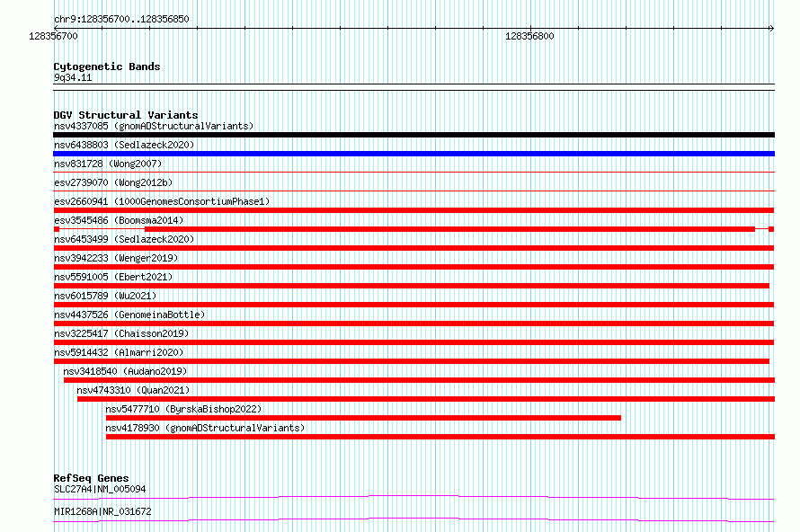Click the 128356700 ruler start label
Image resolution: width=800 pixels, height=532 pixels.
(x=53, y=36)
